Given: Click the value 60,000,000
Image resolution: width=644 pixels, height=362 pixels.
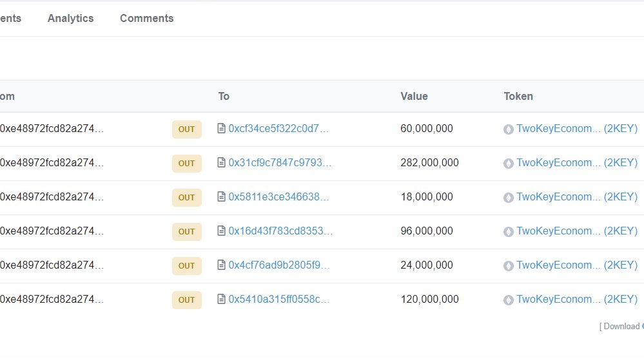Looking at the screenshot, I should (x=427, y=128).
